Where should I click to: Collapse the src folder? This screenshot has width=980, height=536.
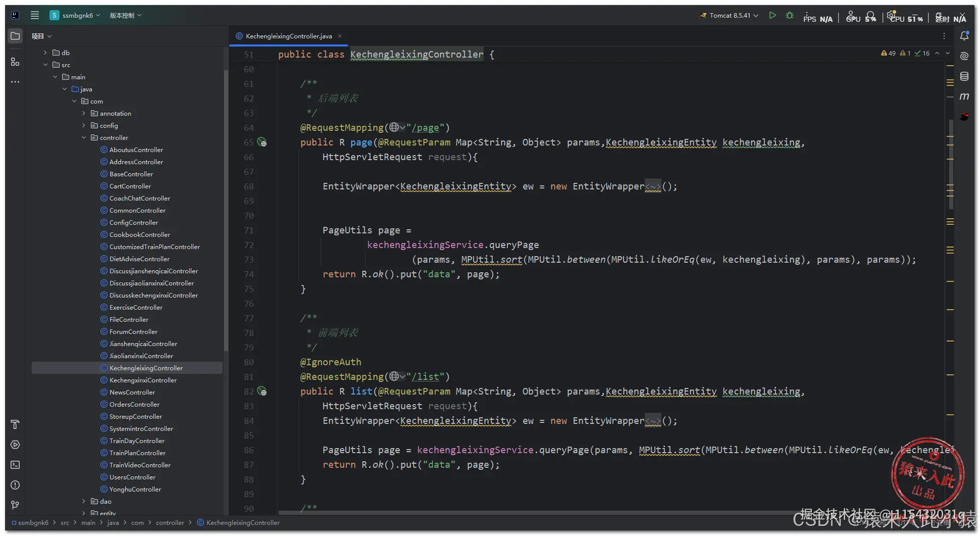(x=45, y=65)
